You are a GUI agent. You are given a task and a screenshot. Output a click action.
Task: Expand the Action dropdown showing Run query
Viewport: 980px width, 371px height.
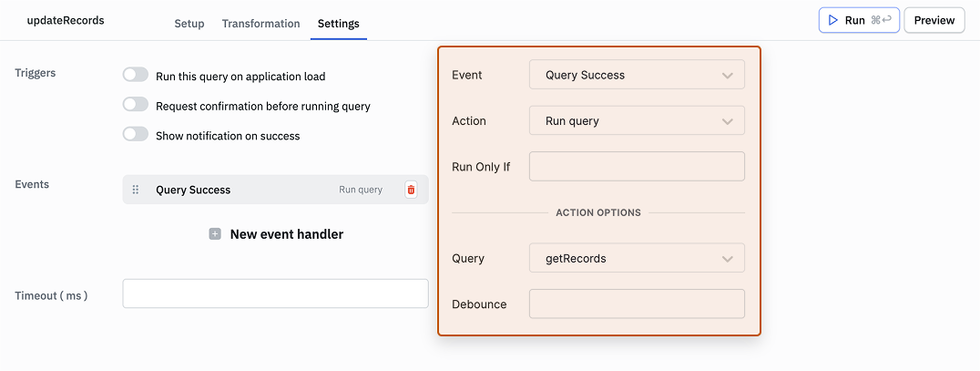tap(636, 120)
